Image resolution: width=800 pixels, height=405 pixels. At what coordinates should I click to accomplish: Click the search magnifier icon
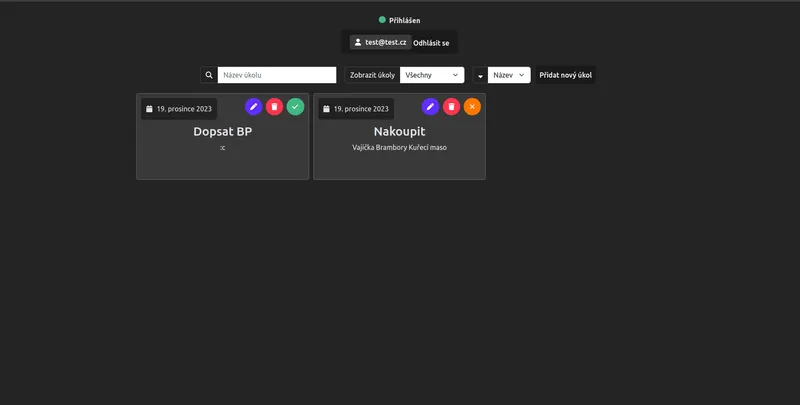[209, 75]
